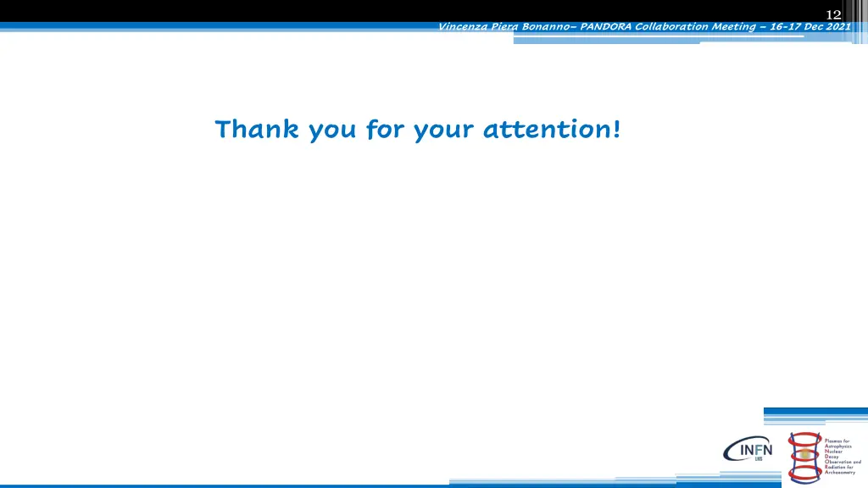Click the PANDORA plasma trap logo
The image size is (868, 488).
805,457
